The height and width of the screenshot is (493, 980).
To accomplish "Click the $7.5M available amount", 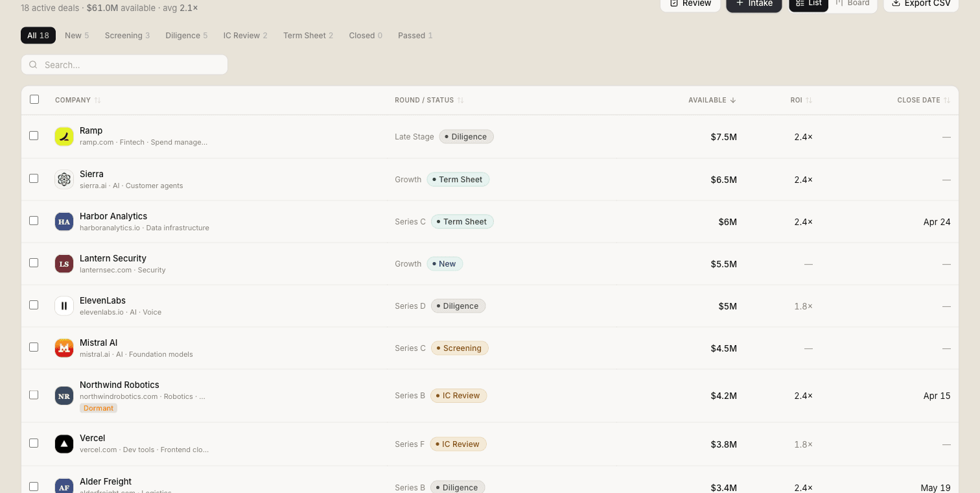I will tap(724, 137).
